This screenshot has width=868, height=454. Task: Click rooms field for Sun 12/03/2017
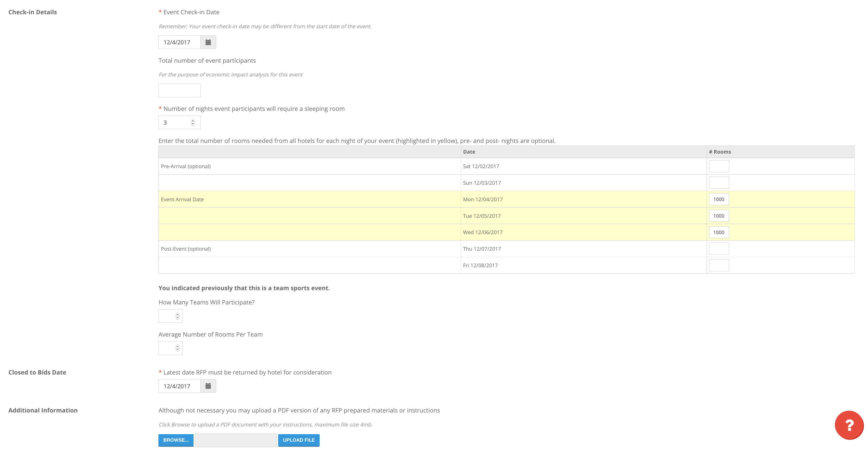pyautogui.click(x=718, y=183)
